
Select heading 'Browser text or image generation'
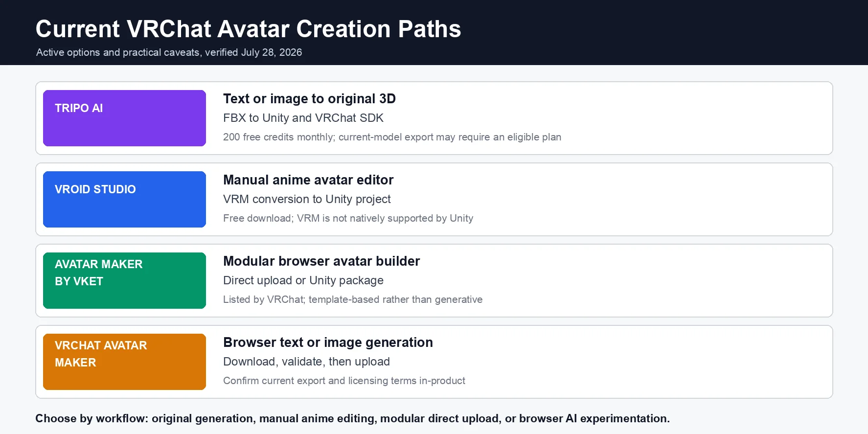tap(328, 343)
